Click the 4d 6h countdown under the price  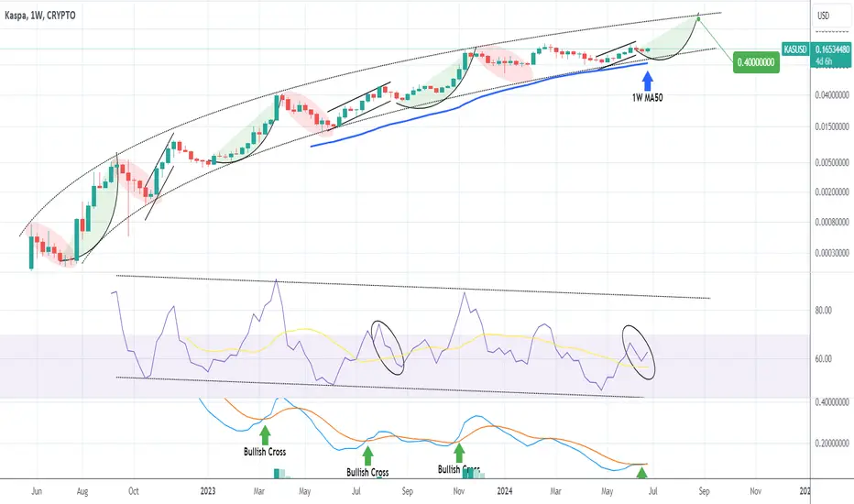click(824, 61)
